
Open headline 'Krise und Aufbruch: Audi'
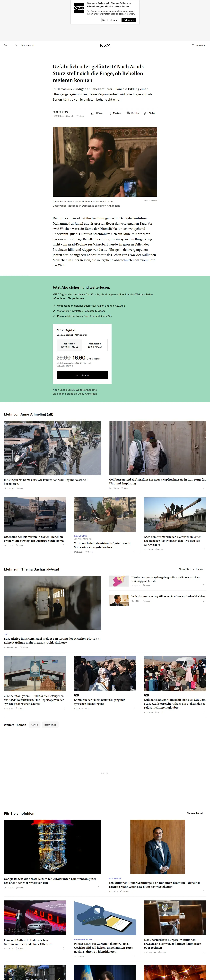coord(28,942)
